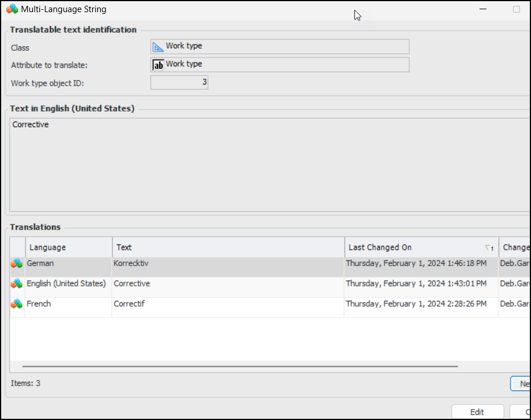Select the German row's translation icon
531x420 pixels.
(x=17, y=263)
